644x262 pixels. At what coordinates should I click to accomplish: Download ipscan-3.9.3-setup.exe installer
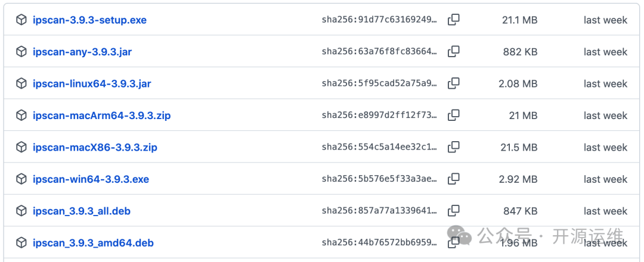[89, 20]
